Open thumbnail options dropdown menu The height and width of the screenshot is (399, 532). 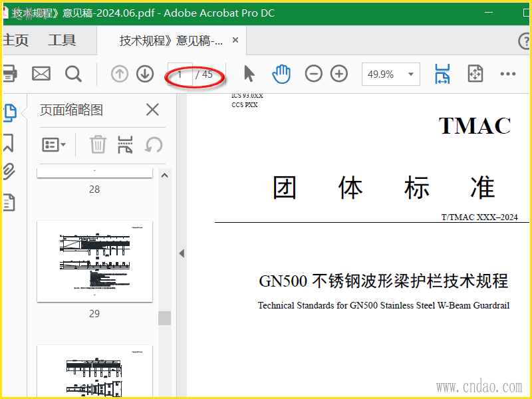(x=54, y=145)
